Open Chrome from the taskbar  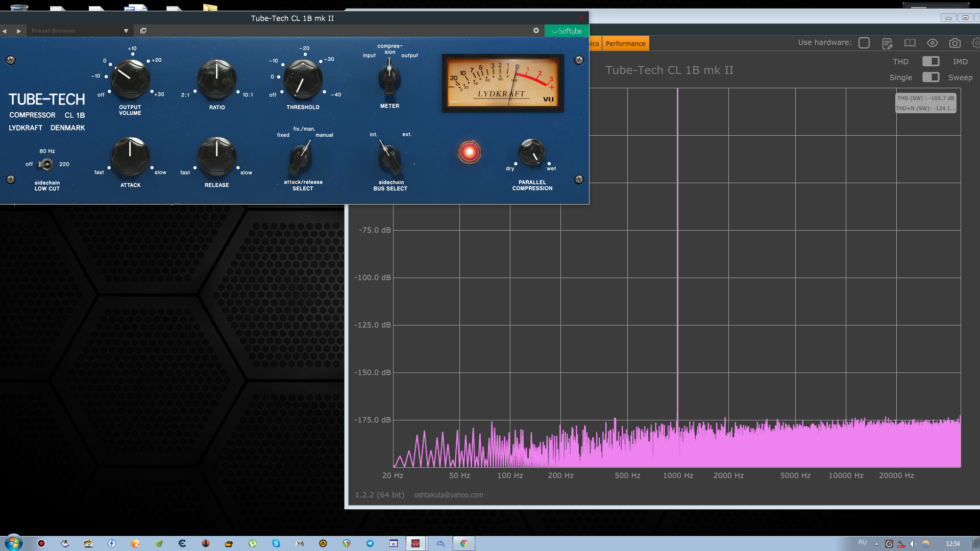click(x=463, y=543)
